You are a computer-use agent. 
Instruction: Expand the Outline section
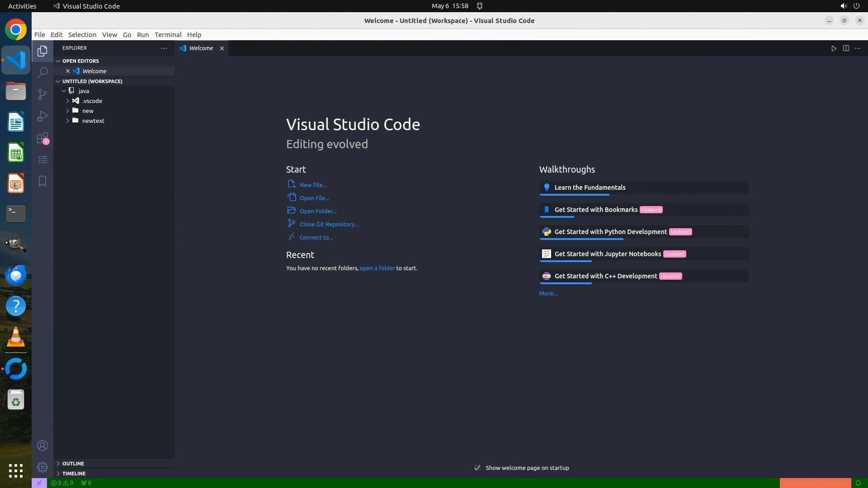[73, 463]
